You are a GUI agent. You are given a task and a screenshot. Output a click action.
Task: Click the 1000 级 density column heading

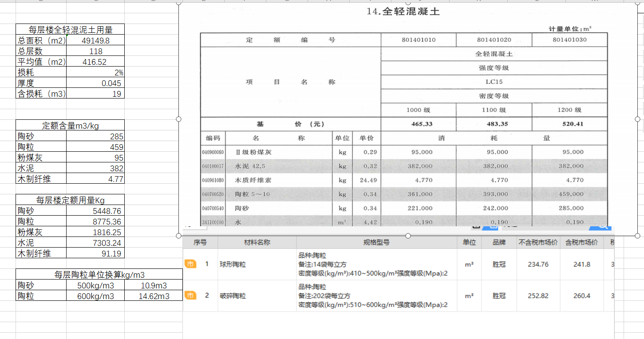(419, 110)
